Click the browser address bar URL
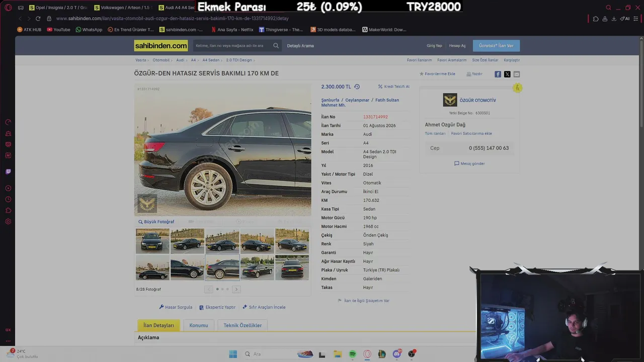Screen dimensions: 644x362 tap(172, 19)
